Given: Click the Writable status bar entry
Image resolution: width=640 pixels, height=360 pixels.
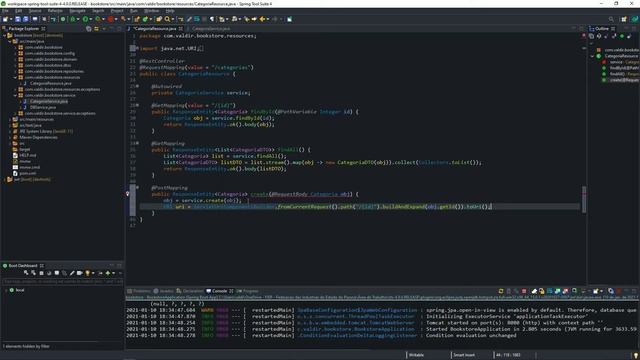Looking at the screenshot, I should click(x=416, y=355).
